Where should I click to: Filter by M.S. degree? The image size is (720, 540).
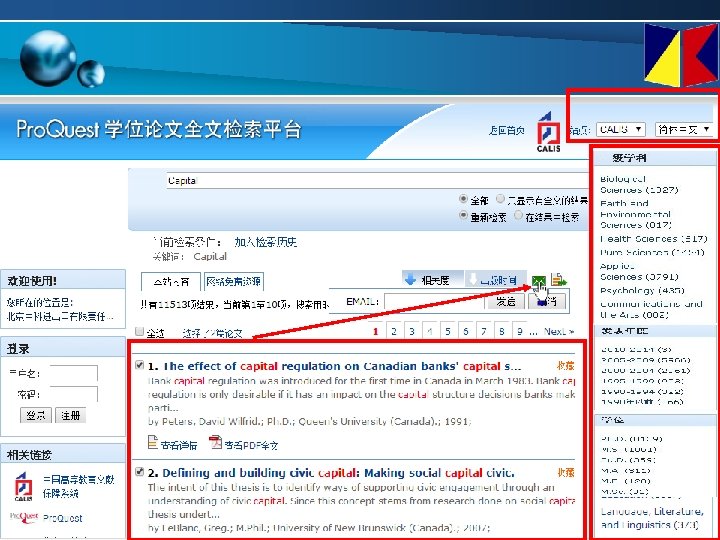click(629, 449)
